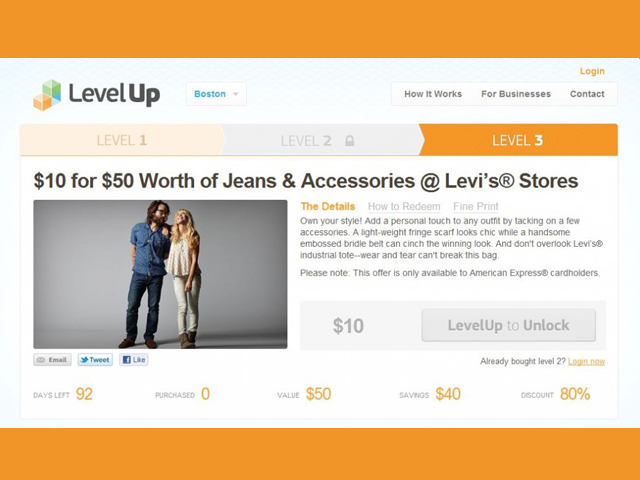The image size is (640, 480).
Task: Show The Details tab
Action: (328, 207)
